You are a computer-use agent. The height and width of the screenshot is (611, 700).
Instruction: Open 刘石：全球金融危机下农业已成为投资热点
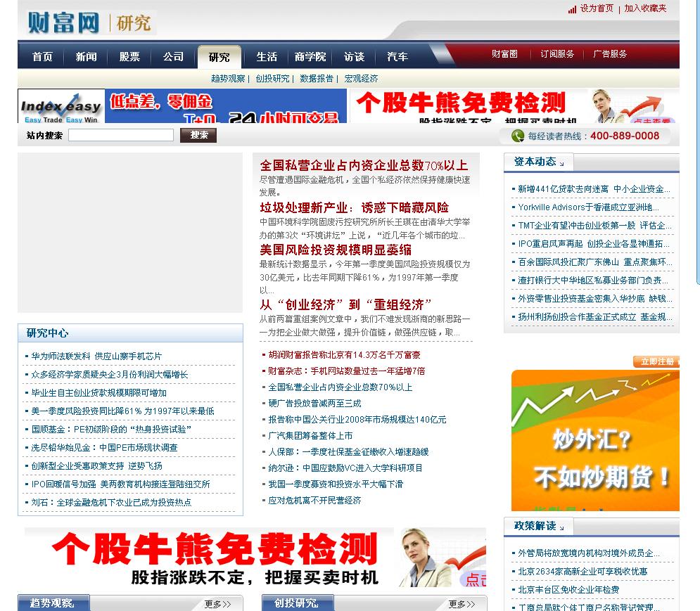111,503
